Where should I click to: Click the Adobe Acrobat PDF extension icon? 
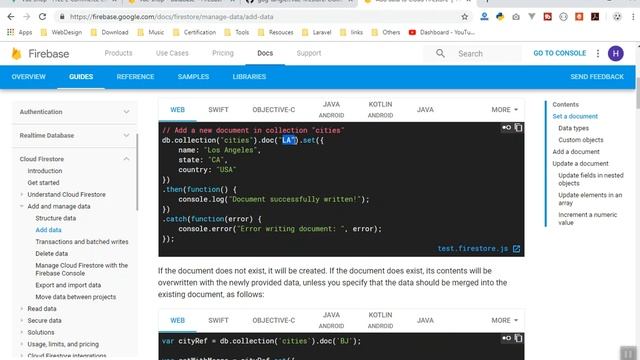point(595,17)
